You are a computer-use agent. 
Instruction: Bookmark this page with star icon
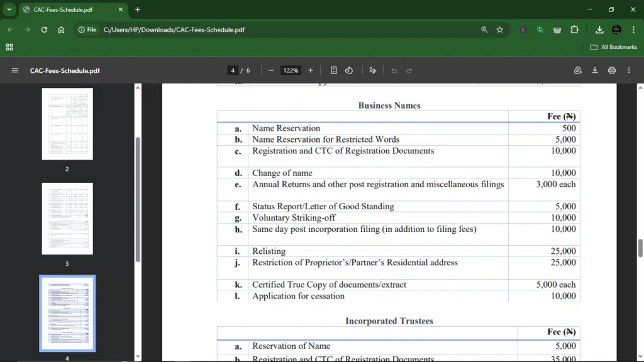click(500, 30)
